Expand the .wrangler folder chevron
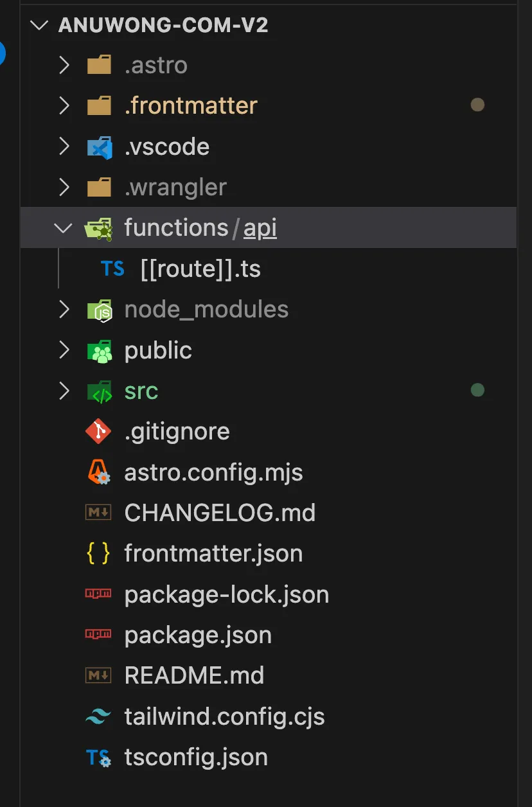Screen dimensions: 532x807 [x=64, y=187]
